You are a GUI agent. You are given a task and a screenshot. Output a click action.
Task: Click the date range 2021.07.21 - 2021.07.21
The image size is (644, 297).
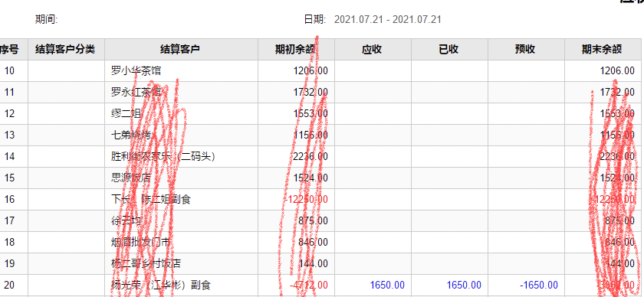pos(388,19)
